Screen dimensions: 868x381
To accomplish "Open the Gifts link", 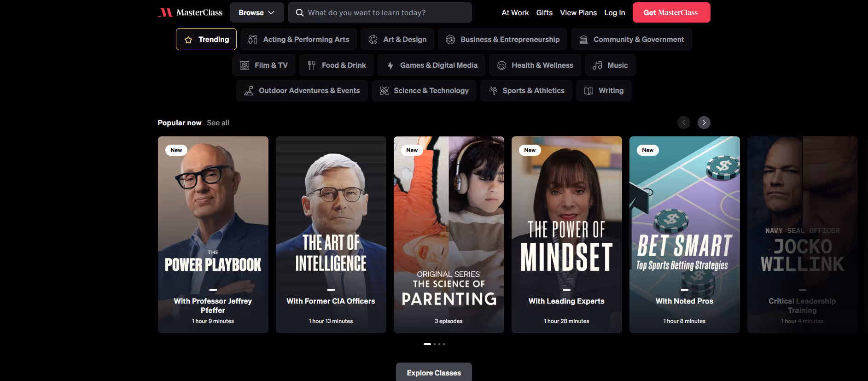I will (544, 12).
